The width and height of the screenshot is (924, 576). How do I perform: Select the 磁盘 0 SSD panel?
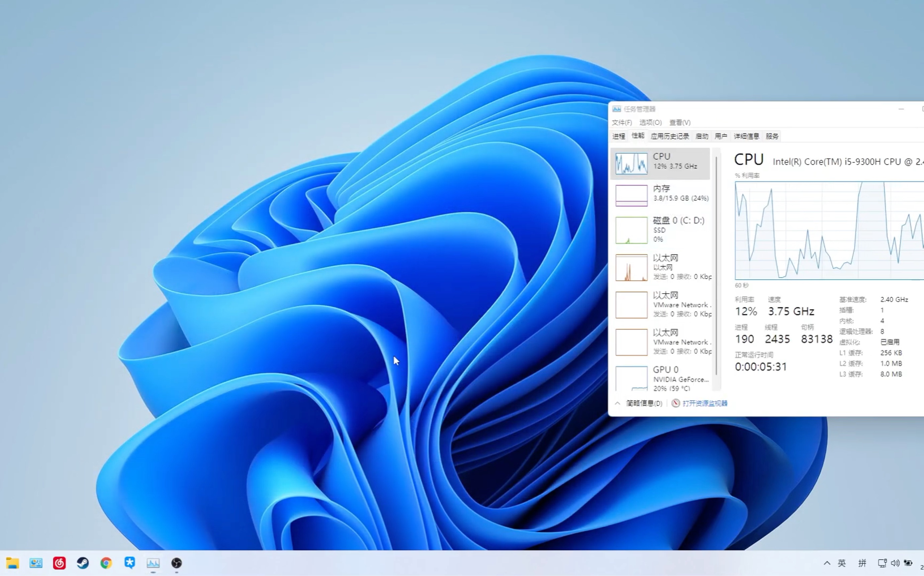click(661, 229)
